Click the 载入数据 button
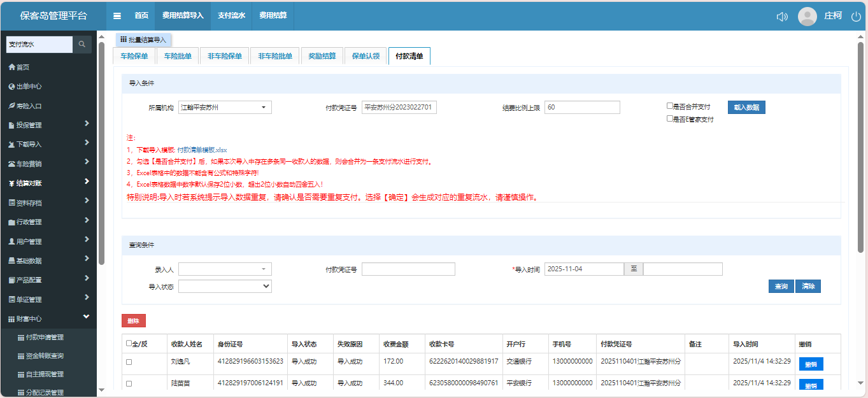The width and height of the screenshot is (868, 398). [746, 108]
